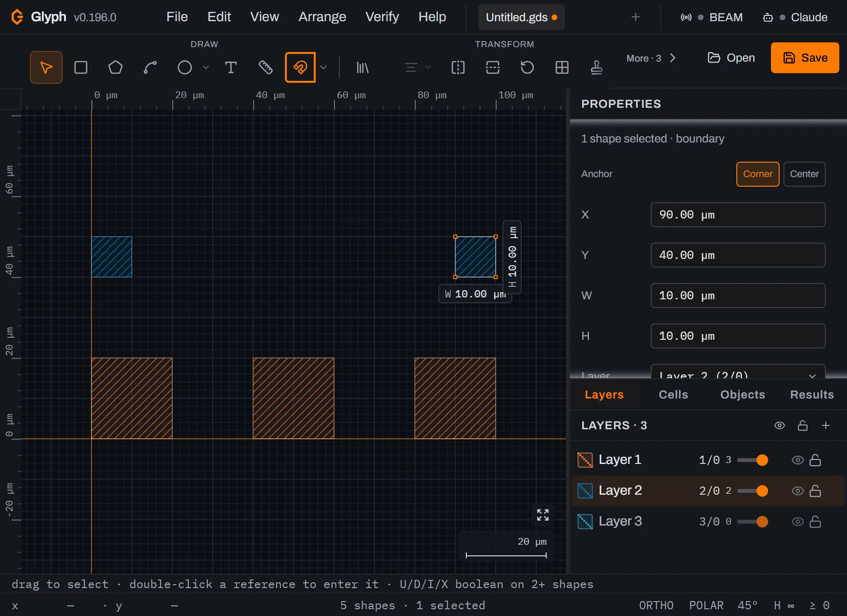Image resolution: width=847 pixels, height=616 pixels.
Task: Hide Layer 2 with eye icon
Action: (798, 491)
